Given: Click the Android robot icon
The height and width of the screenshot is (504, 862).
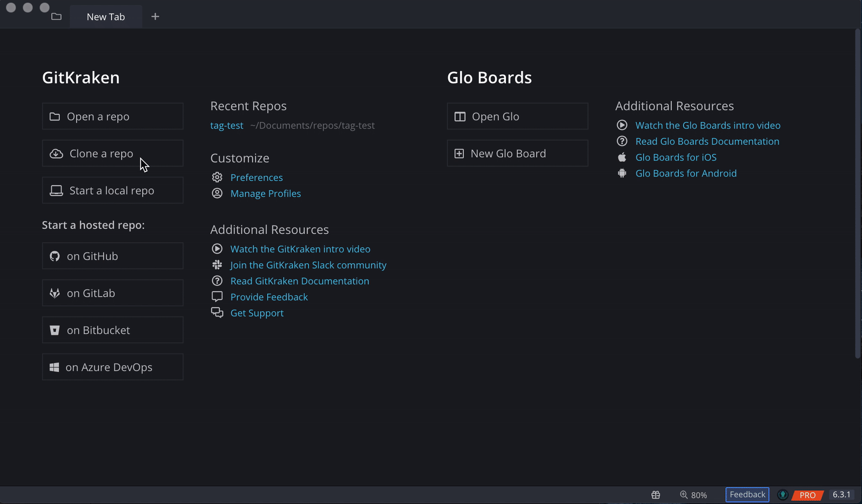Looking at the screenshot, I should coord(622,173).
